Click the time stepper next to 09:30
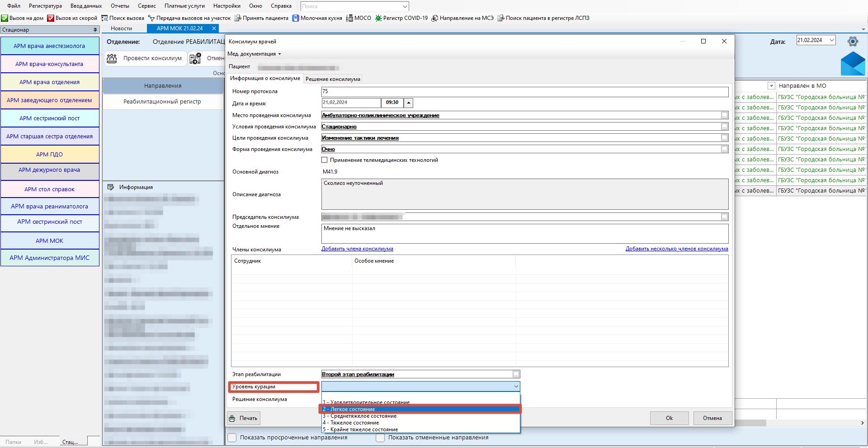Viewport: 868px width, 448px height. (409, 103)
